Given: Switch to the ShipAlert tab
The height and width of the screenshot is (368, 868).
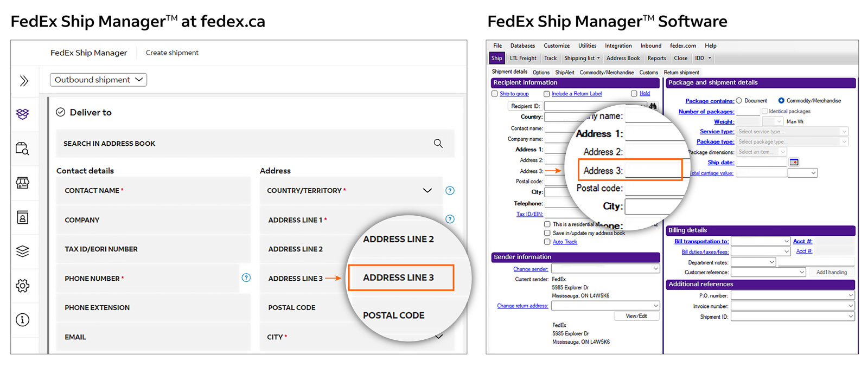Looking at the screenshot, I should [565, 73].
